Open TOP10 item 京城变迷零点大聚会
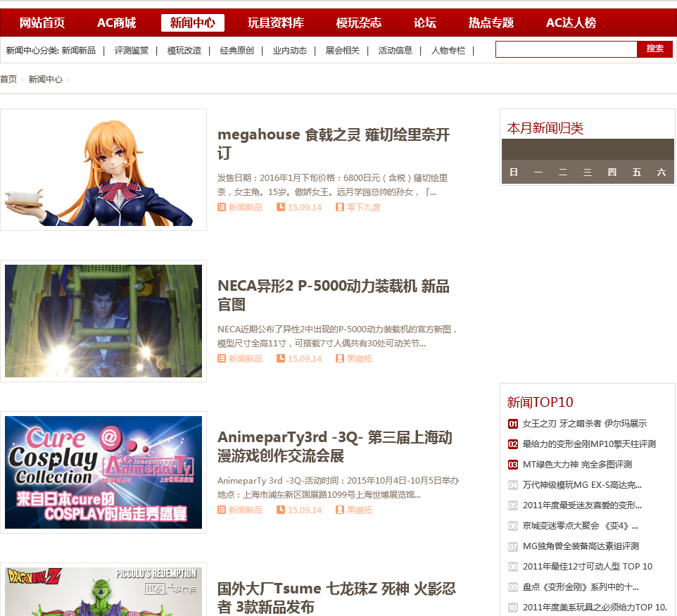The height and width of the screenshot is (616, 677). [x=581, y=526]
